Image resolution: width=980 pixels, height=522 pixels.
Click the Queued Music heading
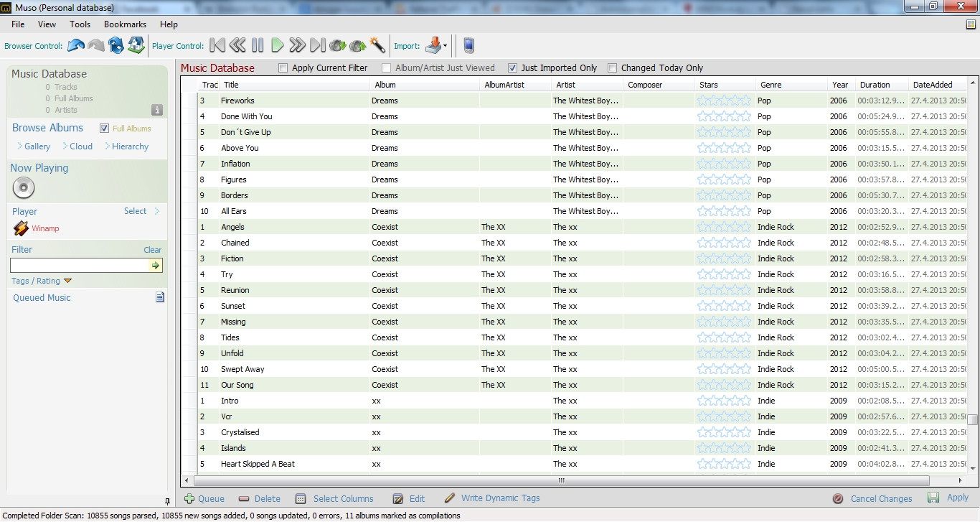(x=42, y=297)
